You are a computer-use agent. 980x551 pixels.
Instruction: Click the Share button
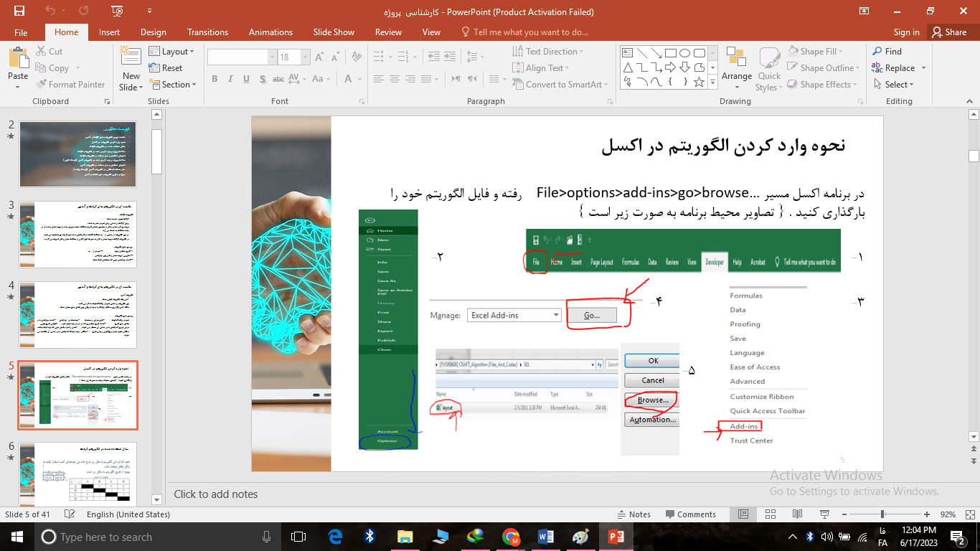pyautogui.click(x=948, y=32)
